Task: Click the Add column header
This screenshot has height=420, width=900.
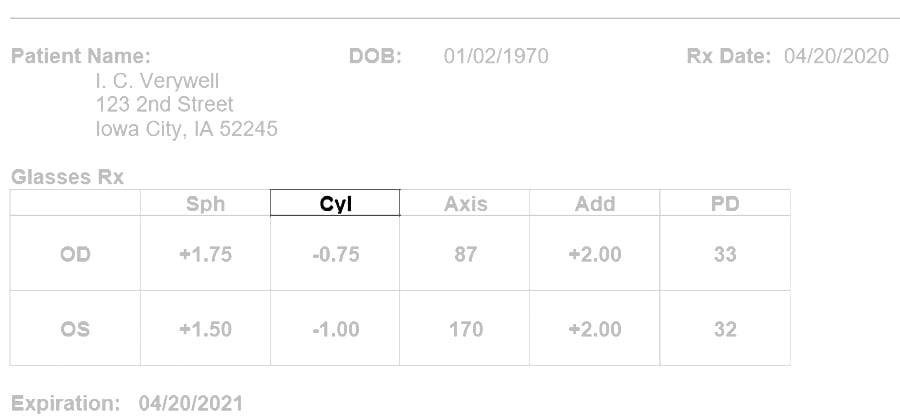Action: [595, 204]
